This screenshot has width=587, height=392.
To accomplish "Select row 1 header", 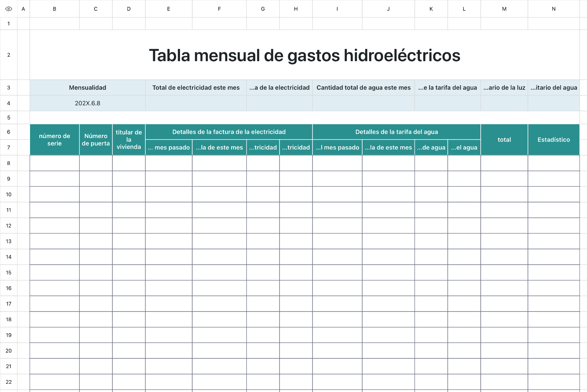I will point(9,24).
